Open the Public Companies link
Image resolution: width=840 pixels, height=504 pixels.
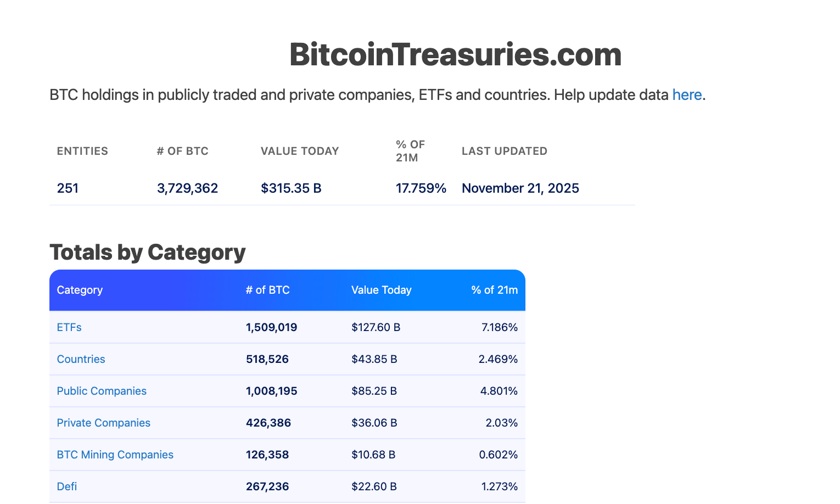(x=102, y=390)
